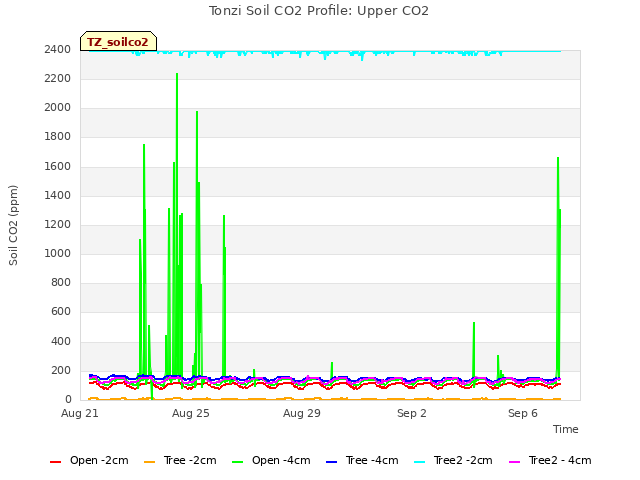Click the cyan Tree2 -2cm legend swatch
This screenshot has width=640, height=480.
pos(420,462)
